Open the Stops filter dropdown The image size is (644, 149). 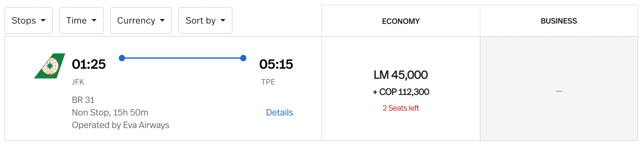point(29,21)
